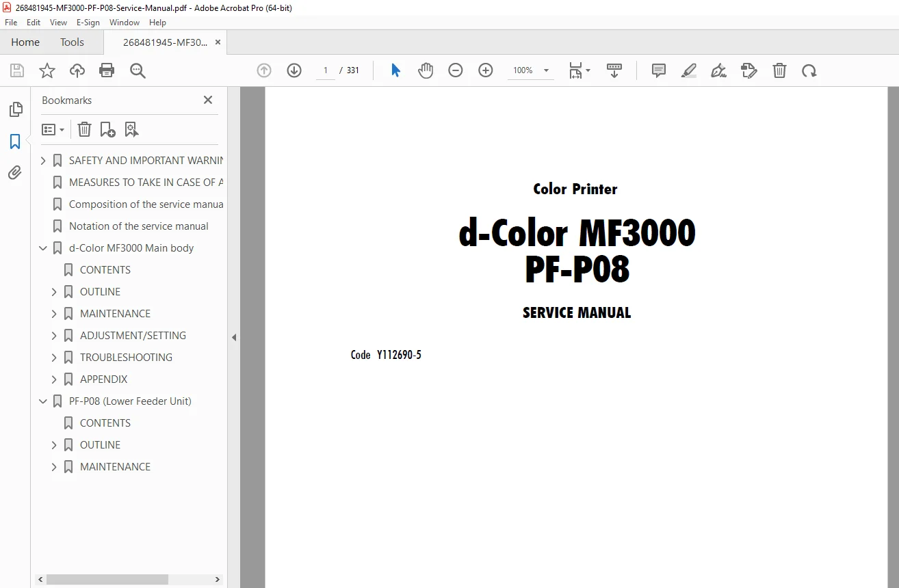This screenshot has height=588, width=899.
Task: Zoom out with the minus icon
Action: coord(456,70)
